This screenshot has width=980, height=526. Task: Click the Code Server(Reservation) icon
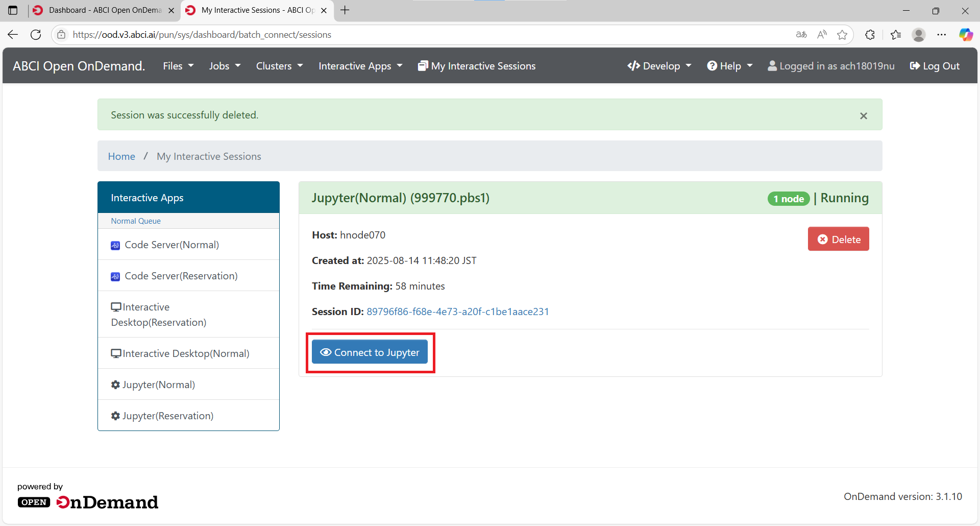(x=115, y=277)
